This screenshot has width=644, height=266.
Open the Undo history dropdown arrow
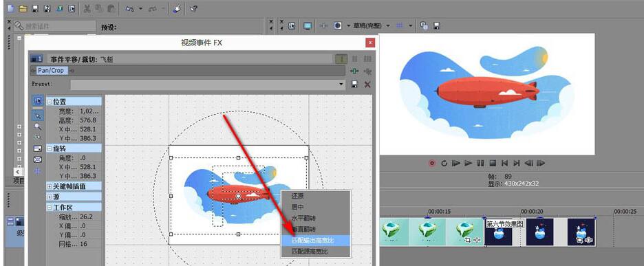click(140, 9)
